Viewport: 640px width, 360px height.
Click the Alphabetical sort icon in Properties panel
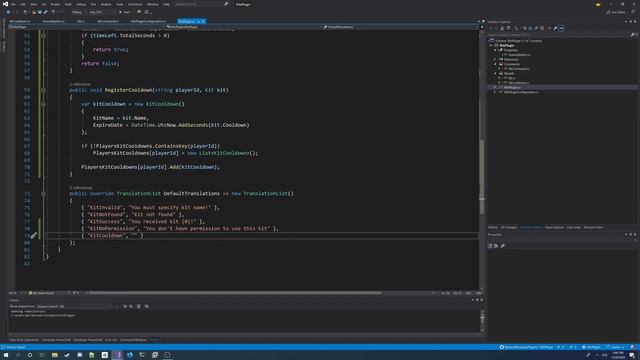[496, 246]
